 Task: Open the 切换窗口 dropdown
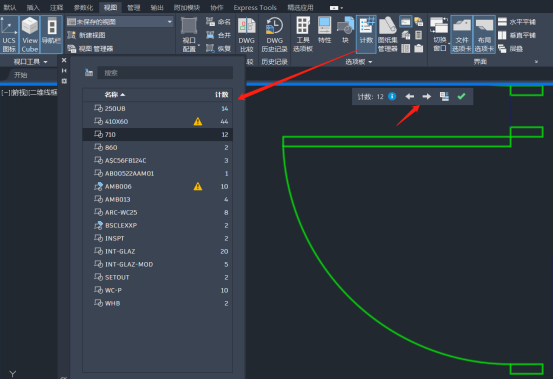pyautogui.click(x=439, y=35)
